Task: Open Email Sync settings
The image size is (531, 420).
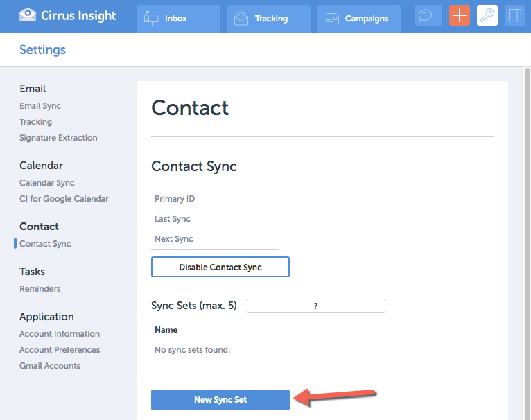Action: [x=40, y=106]
